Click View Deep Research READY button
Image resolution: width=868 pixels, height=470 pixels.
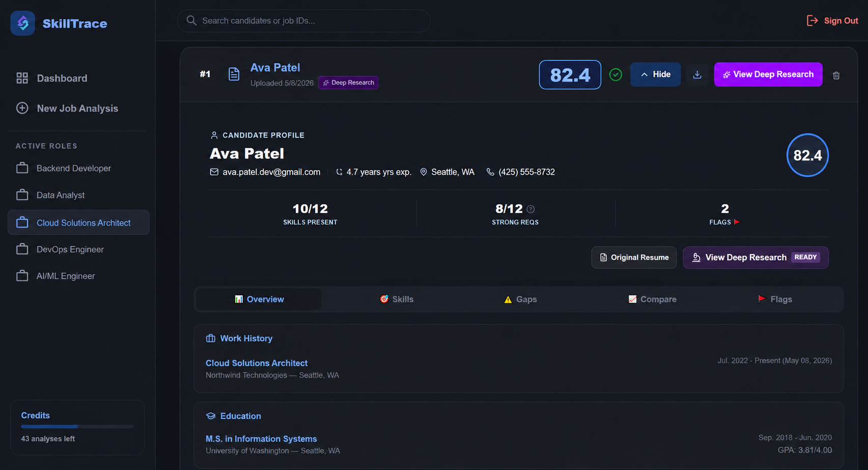point(755,257)
